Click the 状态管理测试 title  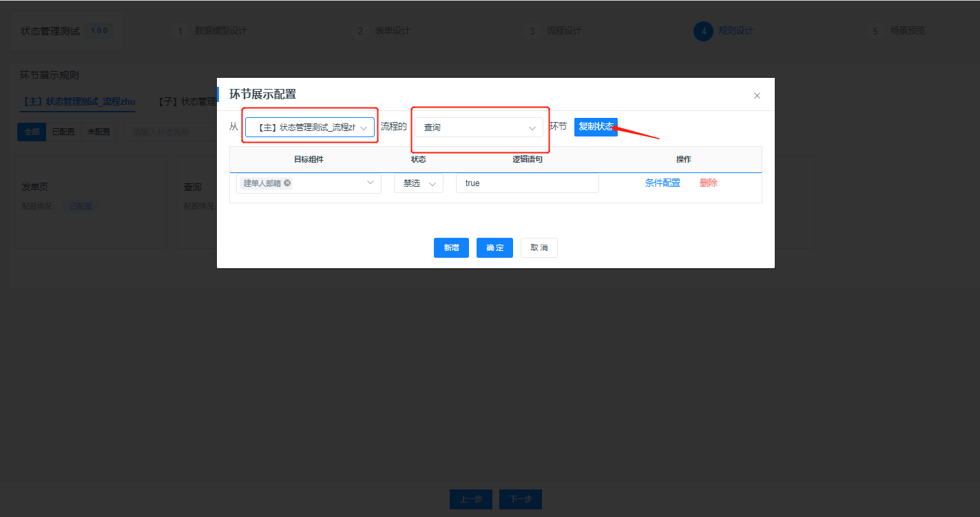pos(50,31)
